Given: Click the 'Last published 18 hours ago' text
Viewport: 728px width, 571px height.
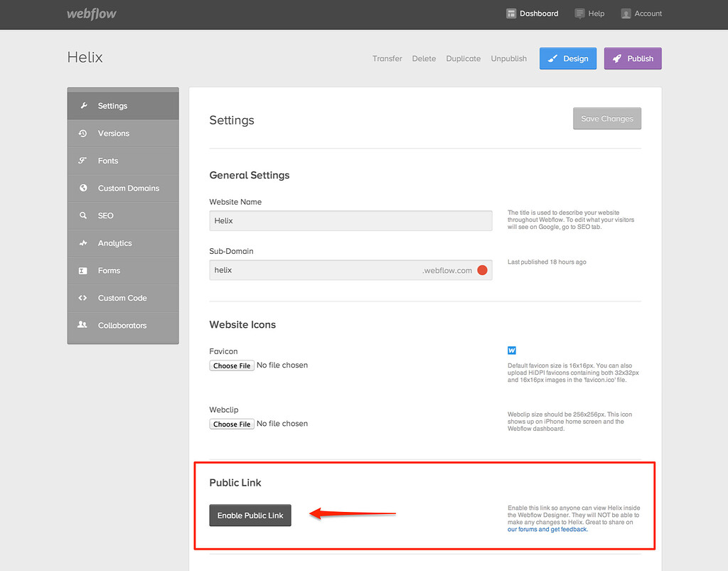Looking at the screenshot, I should coord(547,262).
